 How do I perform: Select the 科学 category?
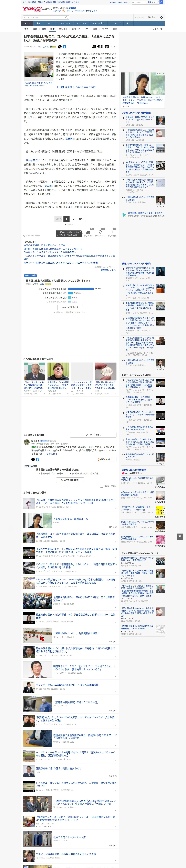pyautogui.click(x=95, y=29)
